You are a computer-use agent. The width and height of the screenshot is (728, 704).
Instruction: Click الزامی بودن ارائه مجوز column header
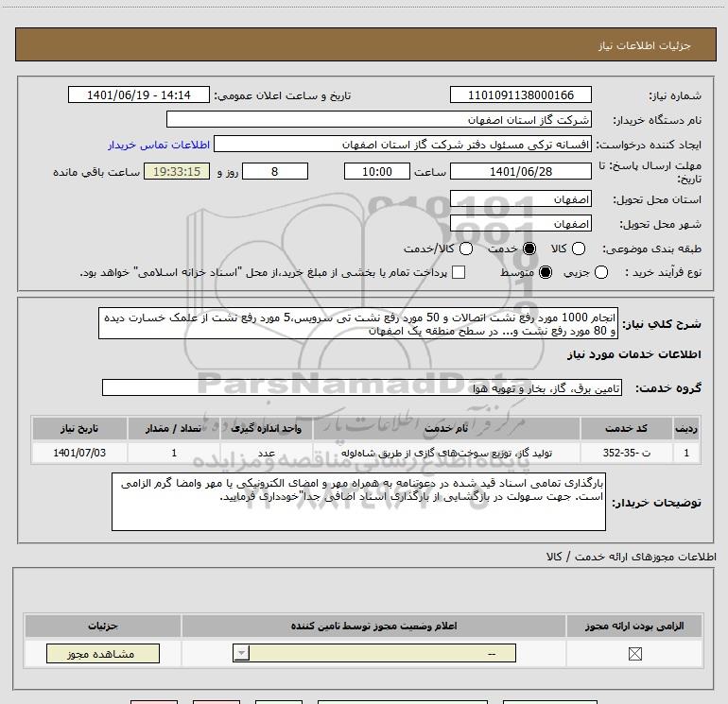634,626
